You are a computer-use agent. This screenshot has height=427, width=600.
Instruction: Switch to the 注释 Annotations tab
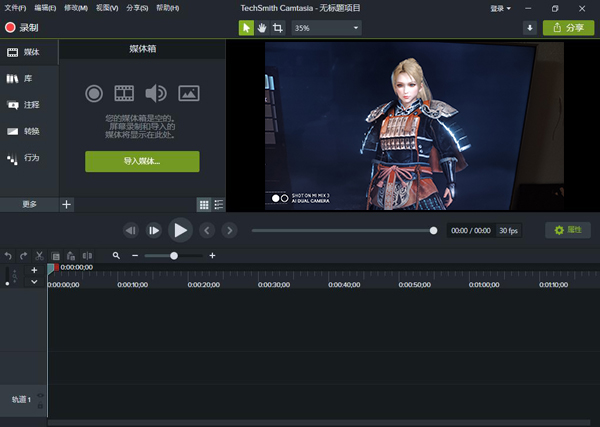click(29, 105)
